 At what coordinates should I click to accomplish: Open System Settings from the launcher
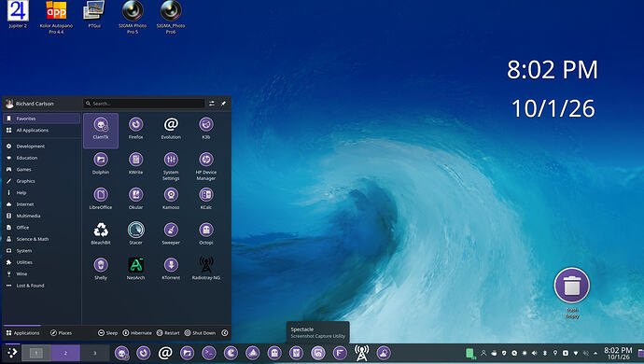[x=171, y=166]
